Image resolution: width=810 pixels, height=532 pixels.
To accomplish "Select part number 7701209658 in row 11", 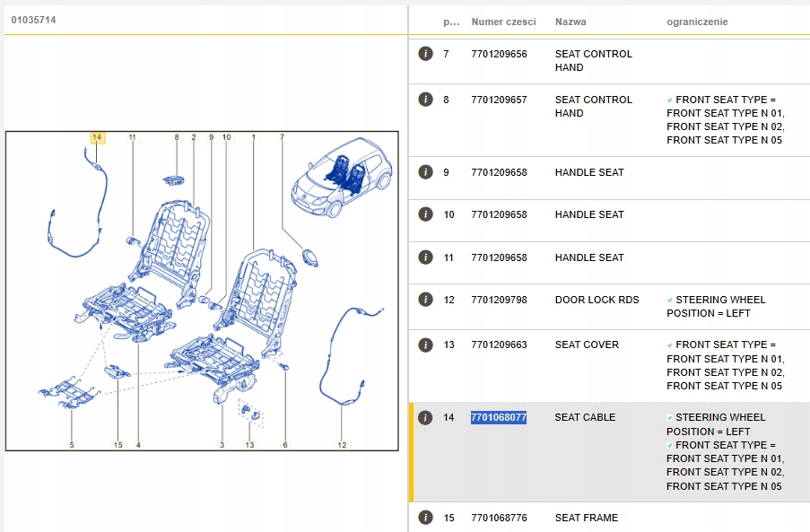I will (x=499, y=257).
